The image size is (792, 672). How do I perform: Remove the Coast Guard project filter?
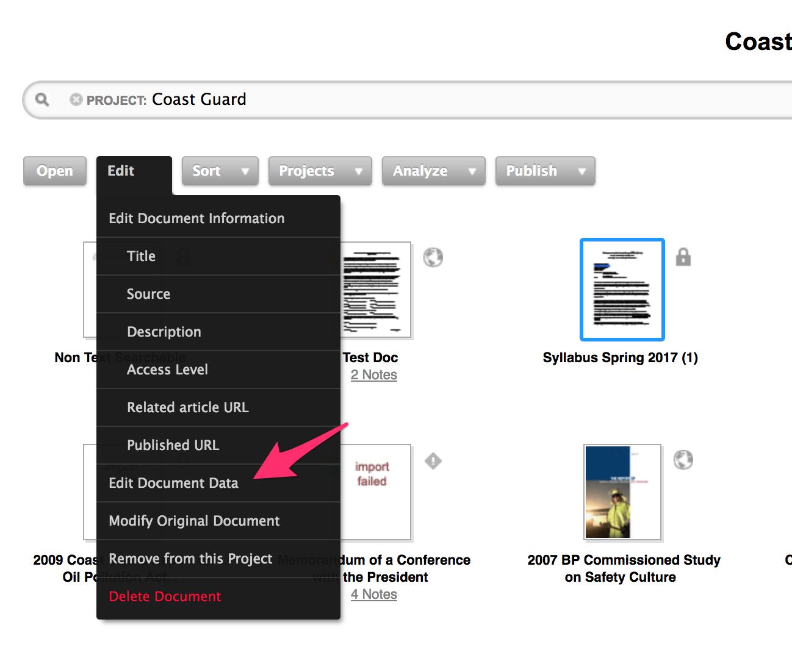76,99
